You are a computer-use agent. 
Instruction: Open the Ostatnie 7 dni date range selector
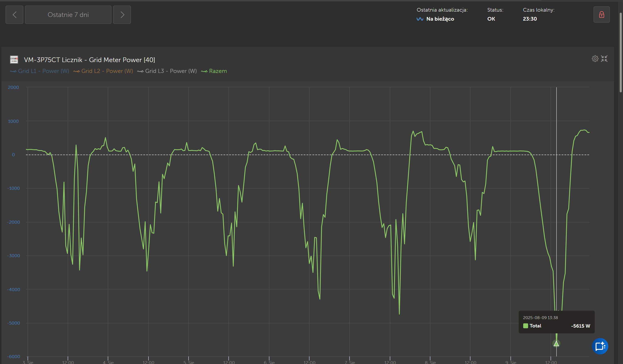68,15
